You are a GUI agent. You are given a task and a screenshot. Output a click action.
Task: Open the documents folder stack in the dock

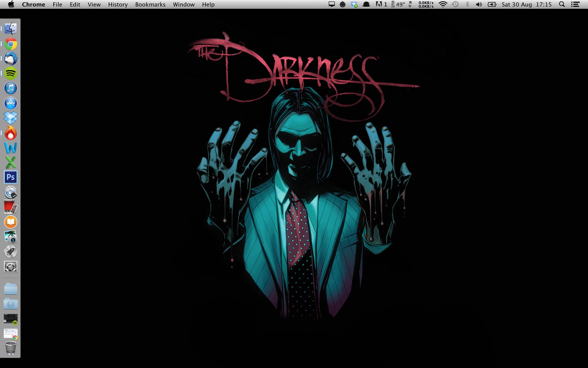11,289
